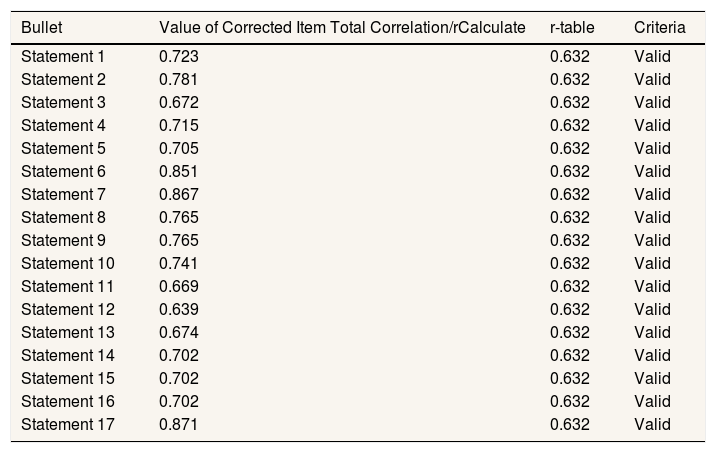
Task: Select the Statement 10 row label
Action: pyautogui.click(x=67, y=263)
